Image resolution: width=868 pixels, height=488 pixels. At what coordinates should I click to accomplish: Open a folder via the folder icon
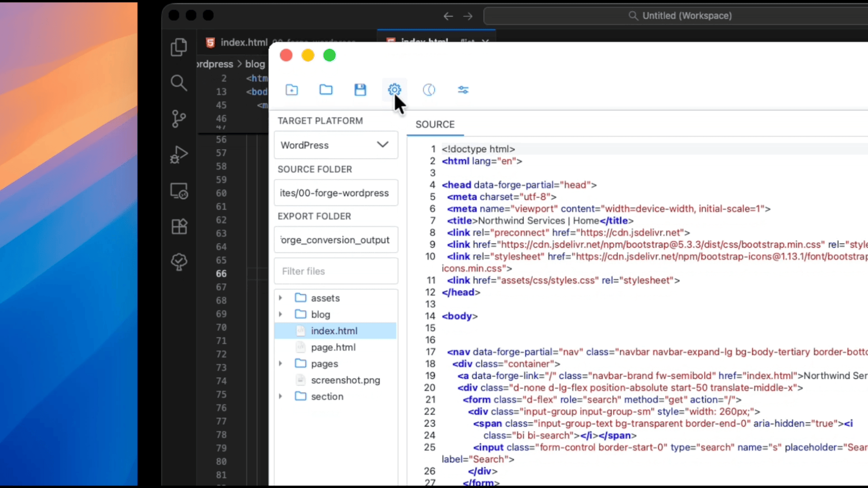(x=326, y=90)
